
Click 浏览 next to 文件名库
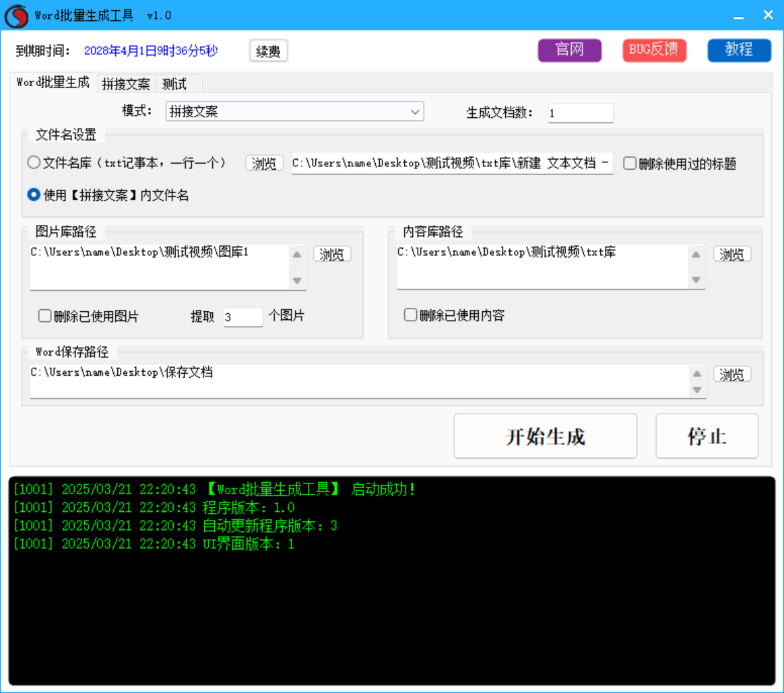264,163
